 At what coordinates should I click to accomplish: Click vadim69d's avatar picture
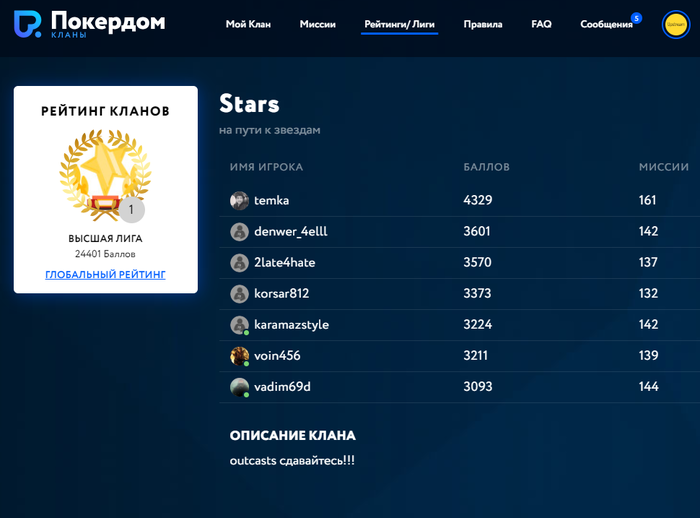(239, 387)
